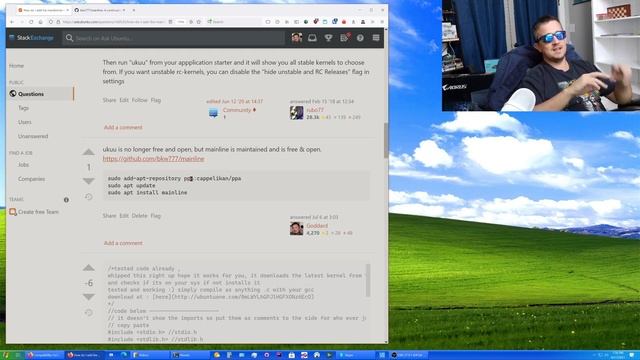Click the Create free Team link

38,212
